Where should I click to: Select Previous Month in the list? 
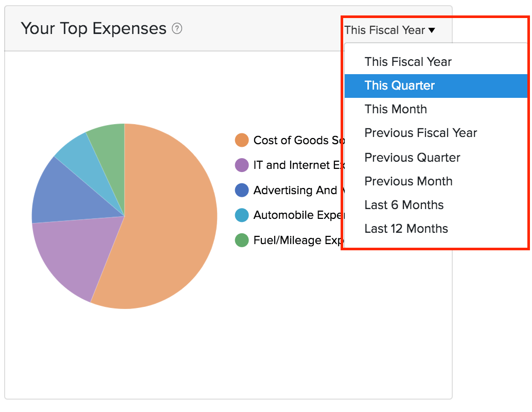409,181
